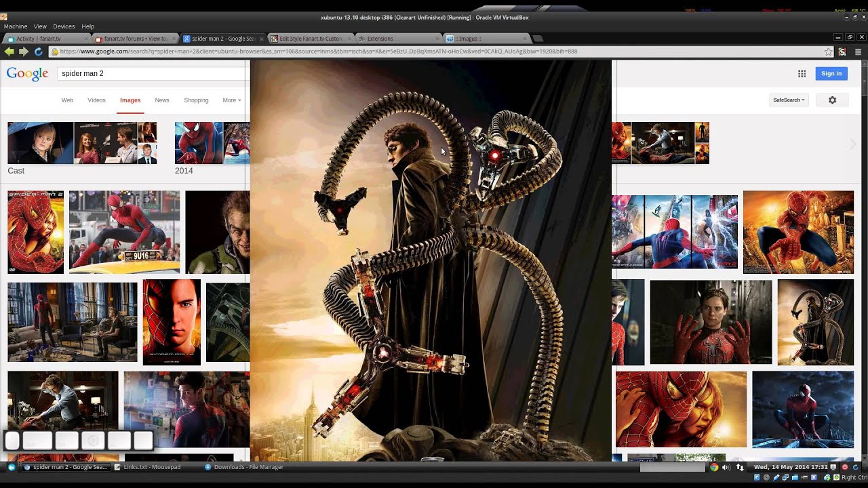
Task: Expand the More search options dropdown
Action: pyautogui.click(x=231, y=100)
